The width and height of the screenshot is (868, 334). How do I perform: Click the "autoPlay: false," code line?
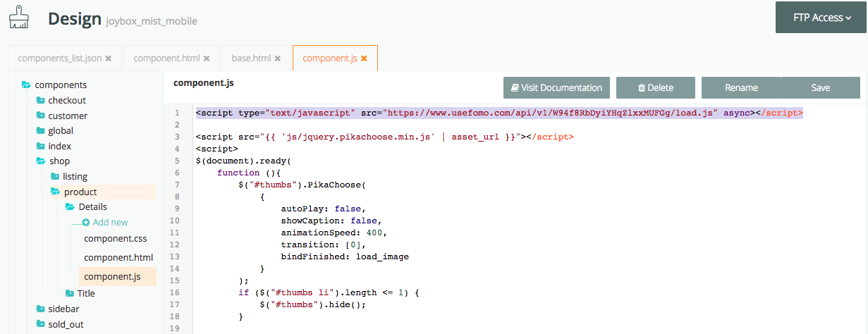[323, 209]
